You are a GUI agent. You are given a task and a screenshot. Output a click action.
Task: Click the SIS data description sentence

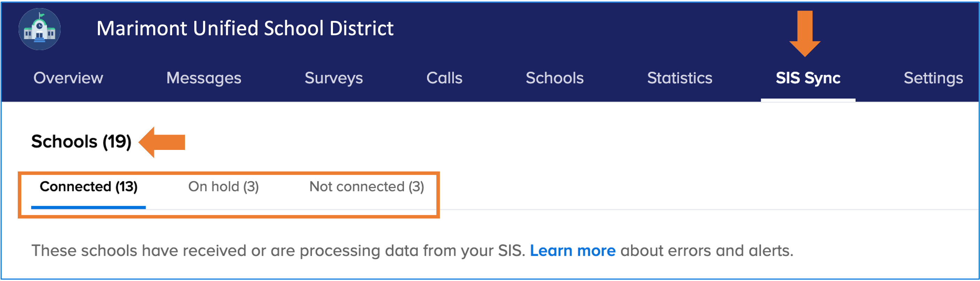click(x=278, y=251)
